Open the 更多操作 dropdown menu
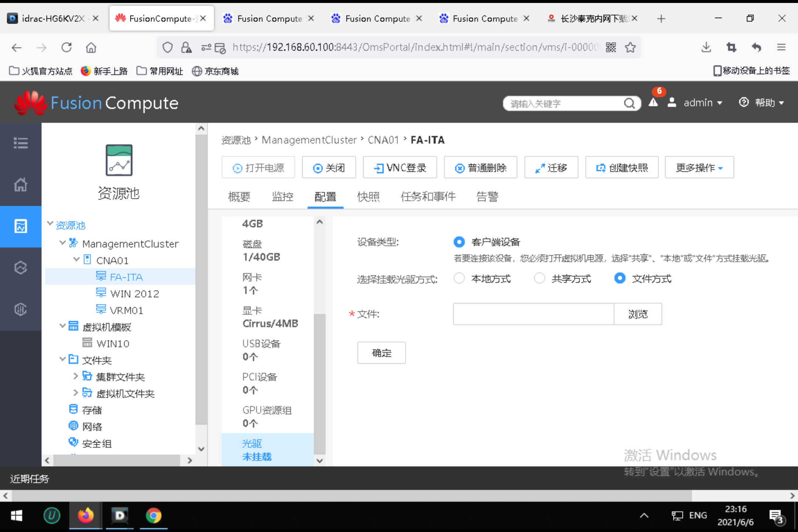The width and height of the screenshot is (798, 532). tap(699, 167)
